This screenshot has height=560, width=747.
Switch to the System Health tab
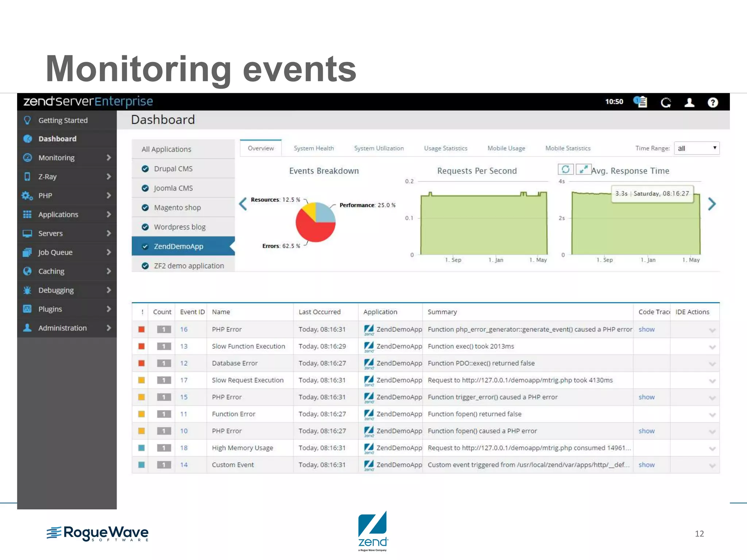pyautogui.click(x=314, y=148)
